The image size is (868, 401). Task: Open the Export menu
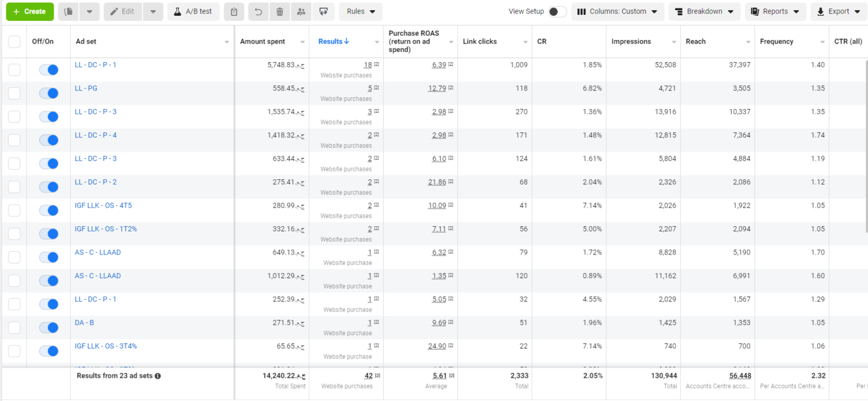(839, 12)
